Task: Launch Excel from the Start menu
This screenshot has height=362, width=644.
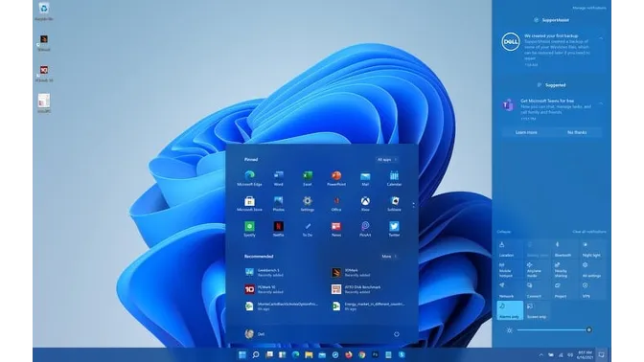Action: tap(308, 178)
